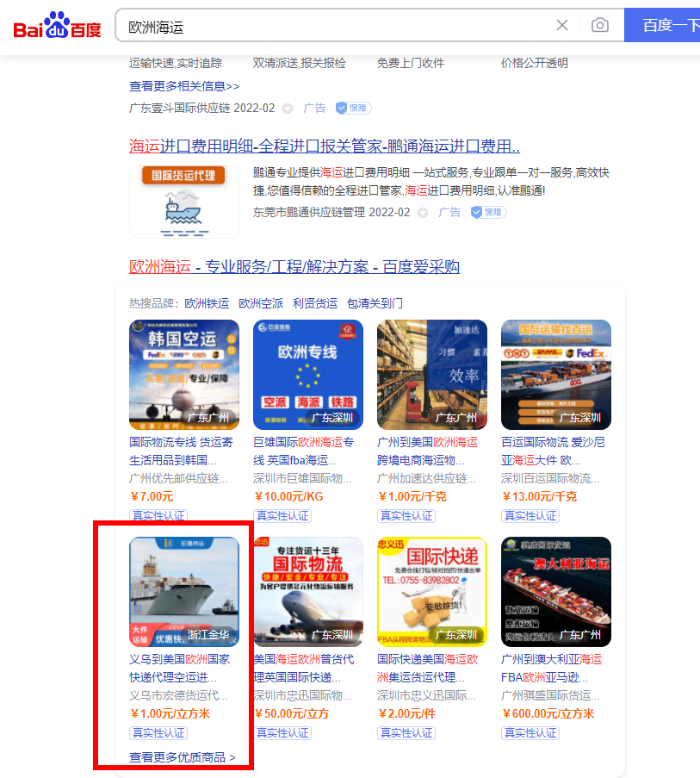The image size is (700, 778).
Task: Open 义乌到美国欧洲国家快递代理 link
Action: click(x=179, y=669)
